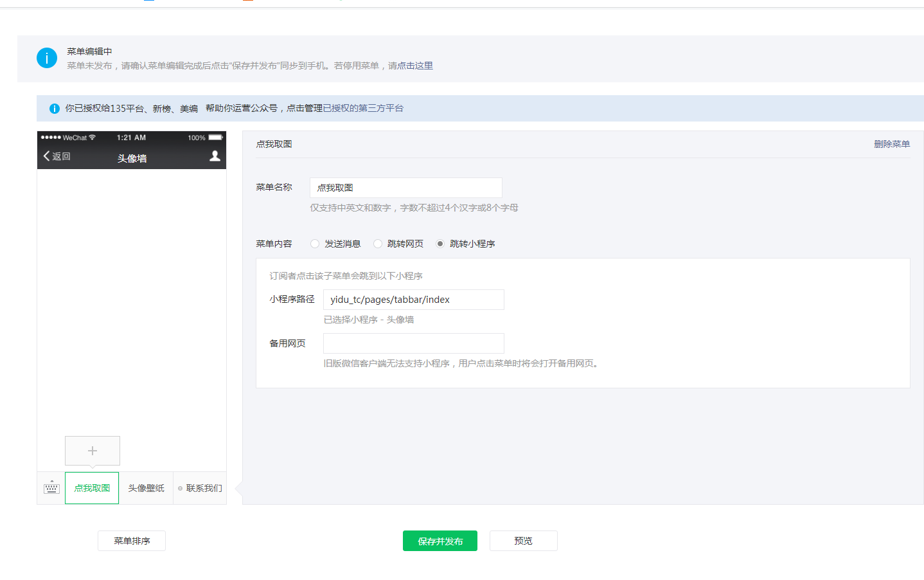
Task: Click the 头像墙 title in the phone preview
Action: 132,158
